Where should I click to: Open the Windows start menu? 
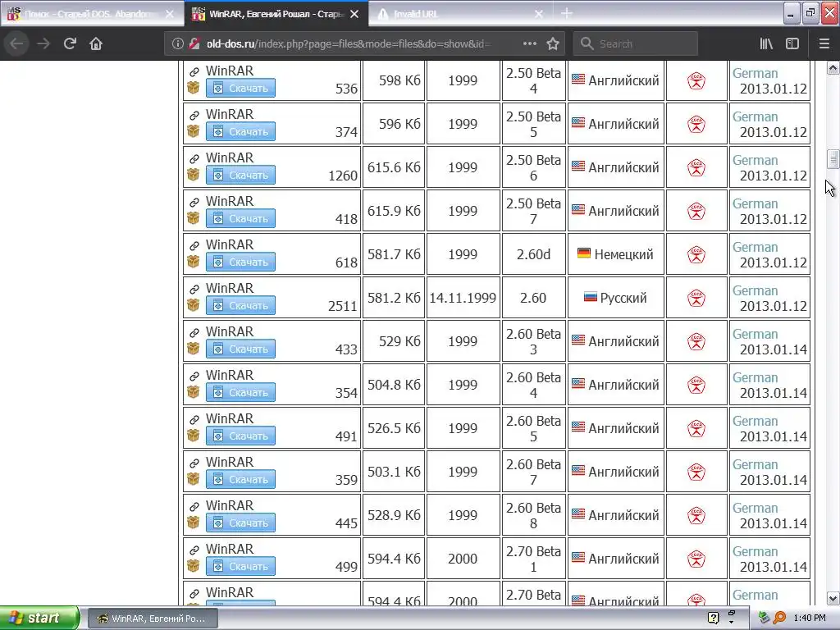coord(39,618)
